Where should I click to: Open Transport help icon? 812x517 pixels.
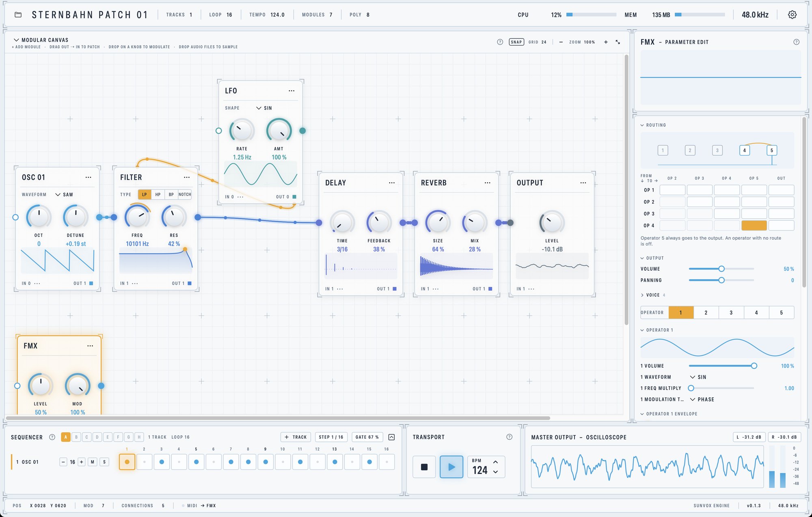point(509,437)
